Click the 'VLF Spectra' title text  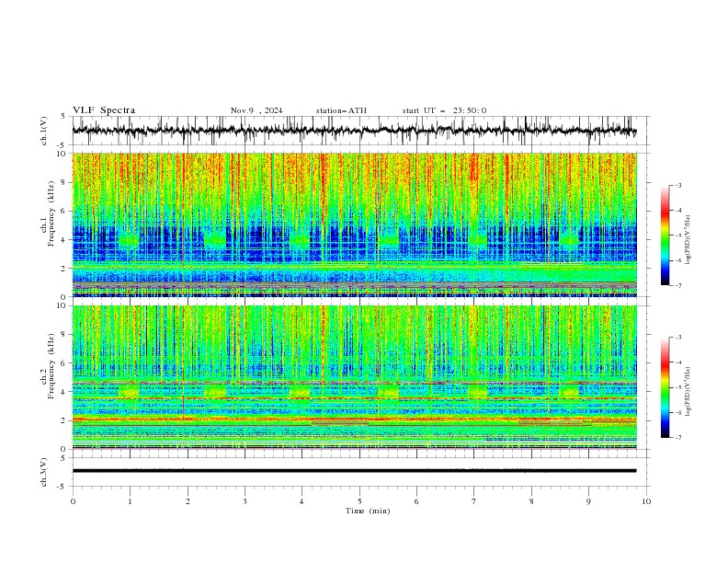[x=104, y=110]
